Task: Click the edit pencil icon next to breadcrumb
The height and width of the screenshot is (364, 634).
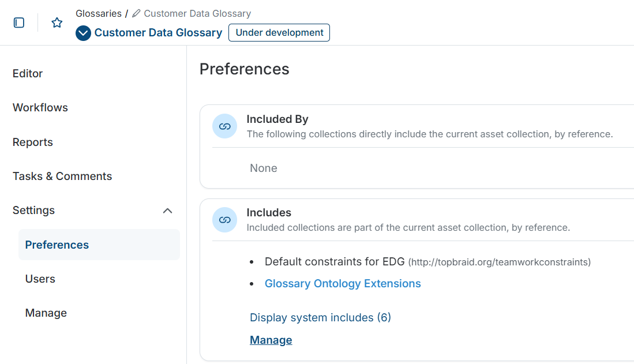Action: coord(136,13)
